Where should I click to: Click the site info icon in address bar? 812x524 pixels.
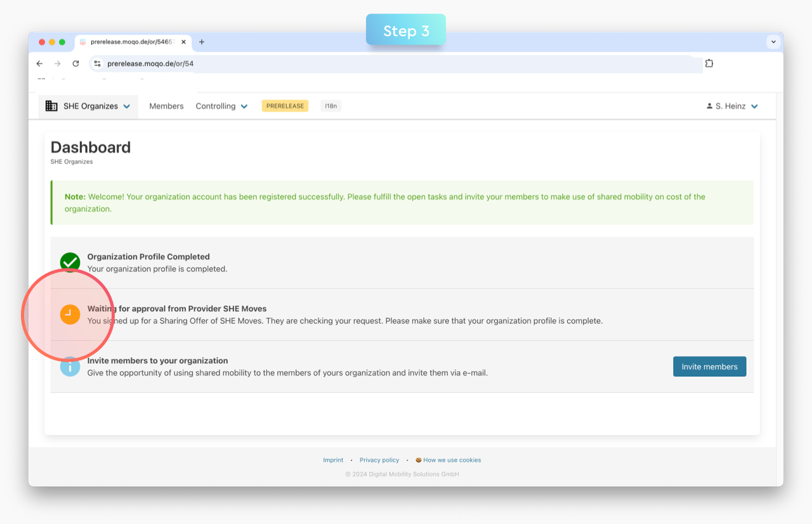pyautogui.click(x=97, y=63)
